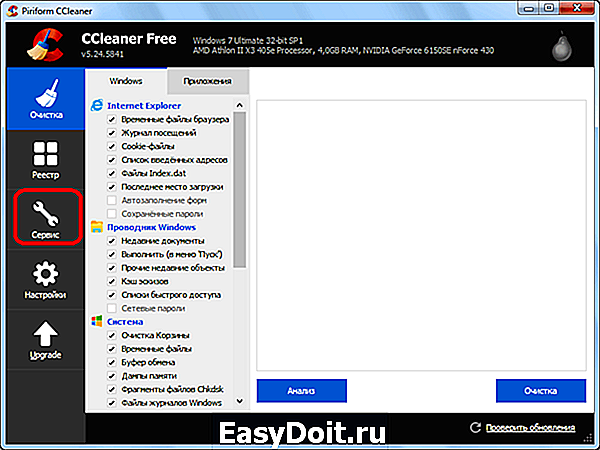600x450 pixels.
Task: Uncheck Файлы журналов Windows
Action: click(x=111, y=403)
